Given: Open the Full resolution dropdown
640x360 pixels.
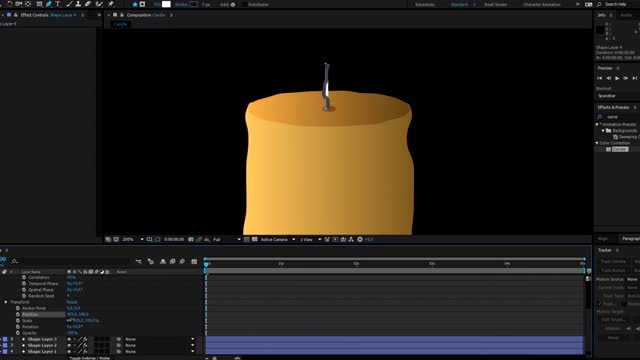Looking at the screenshot, I should (x=227, y=240).
